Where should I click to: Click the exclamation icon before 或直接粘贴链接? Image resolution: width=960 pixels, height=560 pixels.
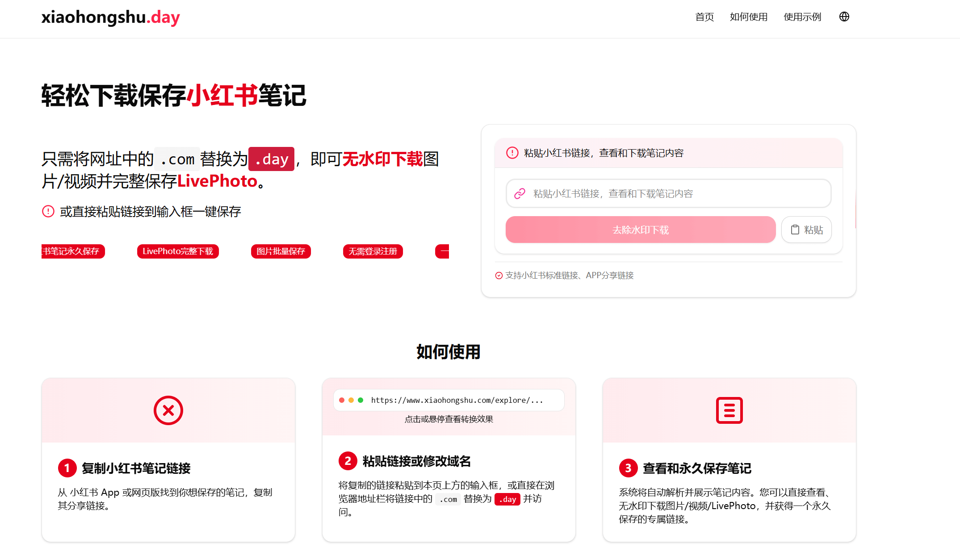tap(48, 211)
